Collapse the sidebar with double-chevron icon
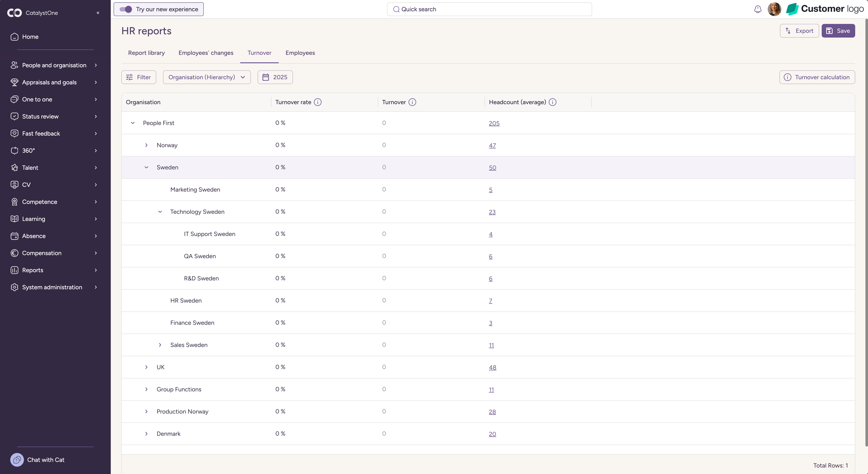Screen dimensions: 868x474 pyautogui.click(x=98, y=13)
